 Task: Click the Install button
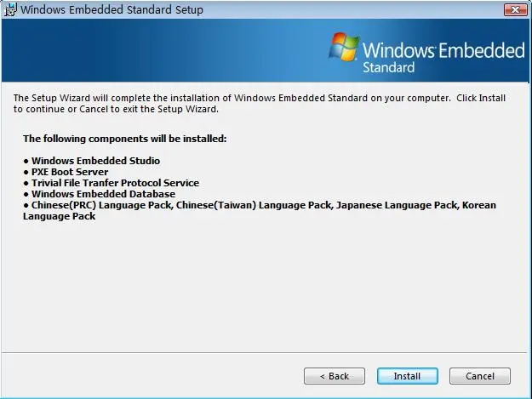click(407, 376)
